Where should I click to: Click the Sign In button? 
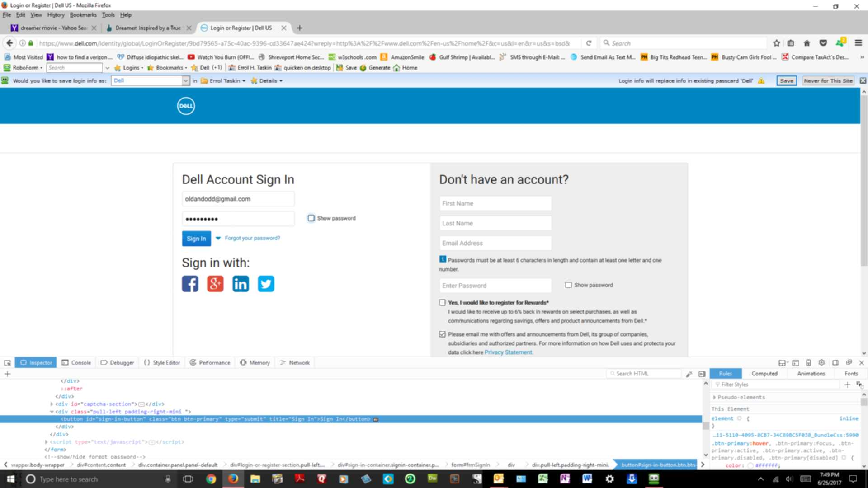click(196, 239)
